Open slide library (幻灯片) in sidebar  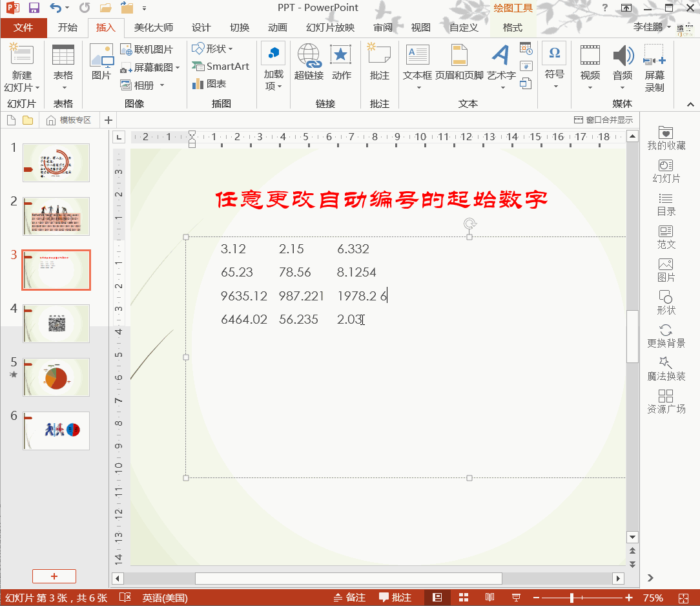tap(666, 171)
